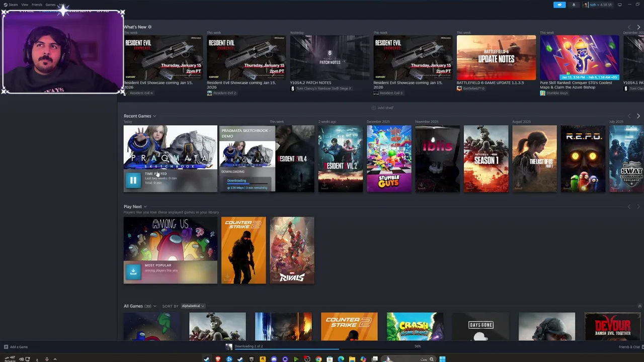Open Friends & Chat
The height and width of the screenshot is (362, 644).
(x=629, y=347)
